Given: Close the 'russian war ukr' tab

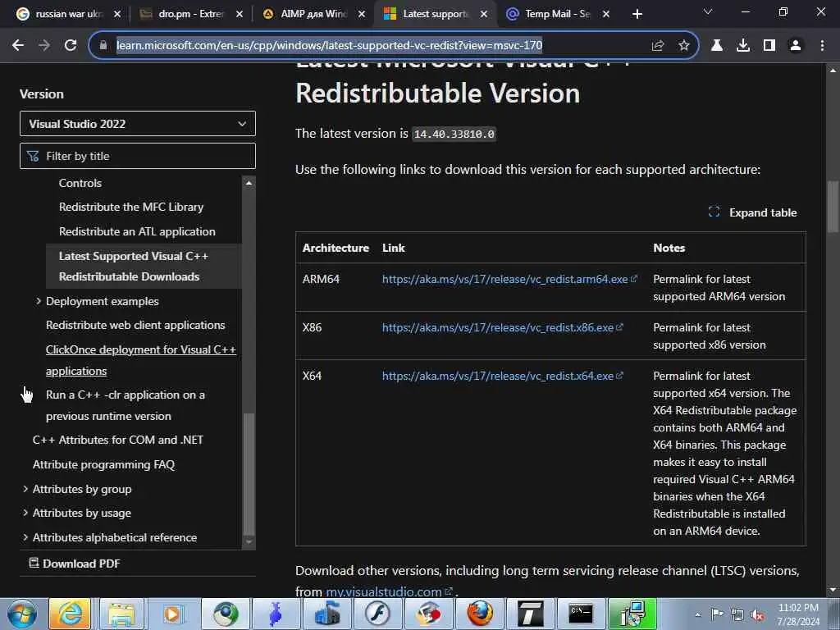Looking at the screenshot, I should coord(117,15).
